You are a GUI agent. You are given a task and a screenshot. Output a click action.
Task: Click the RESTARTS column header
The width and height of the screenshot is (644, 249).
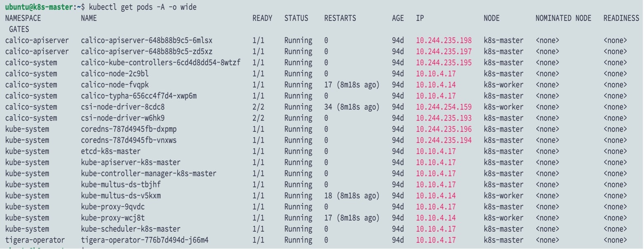[340, 18]
